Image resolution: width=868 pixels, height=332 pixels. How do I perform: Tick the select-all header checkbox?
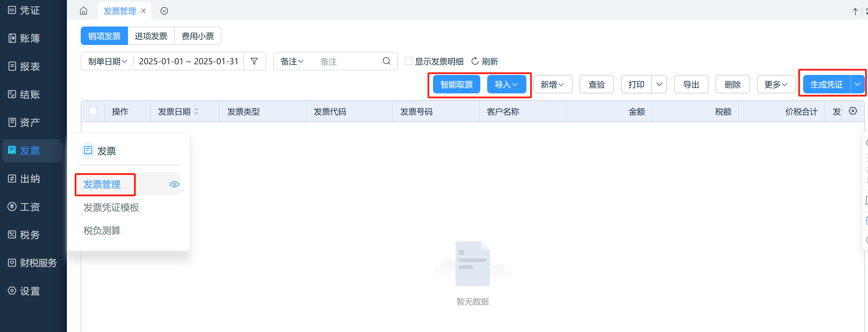(93, 111)
